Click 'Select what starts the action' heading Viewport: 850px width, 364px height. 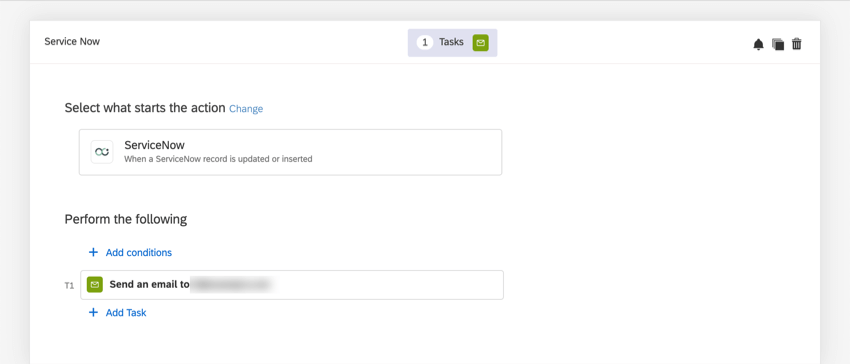tap(145, 108)
